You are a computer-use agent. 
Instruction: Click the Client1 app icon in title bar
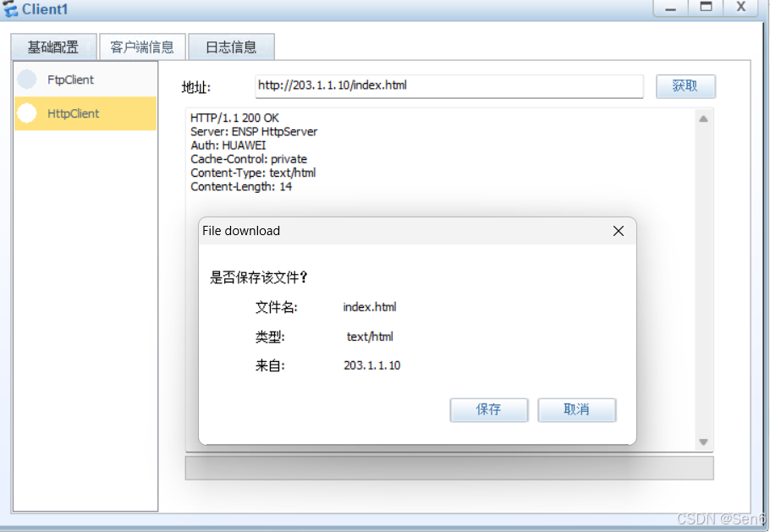point(10,8)
